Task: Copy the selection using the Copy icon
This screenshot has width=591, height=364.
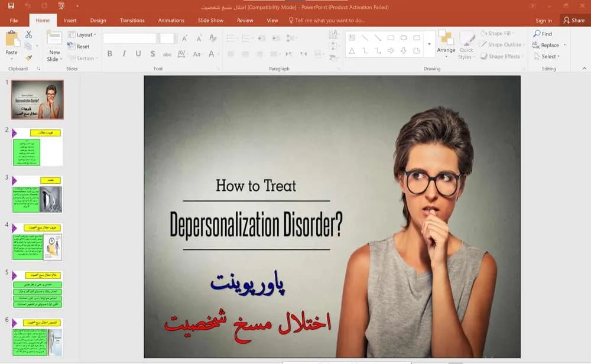Action: click(28, 46)
